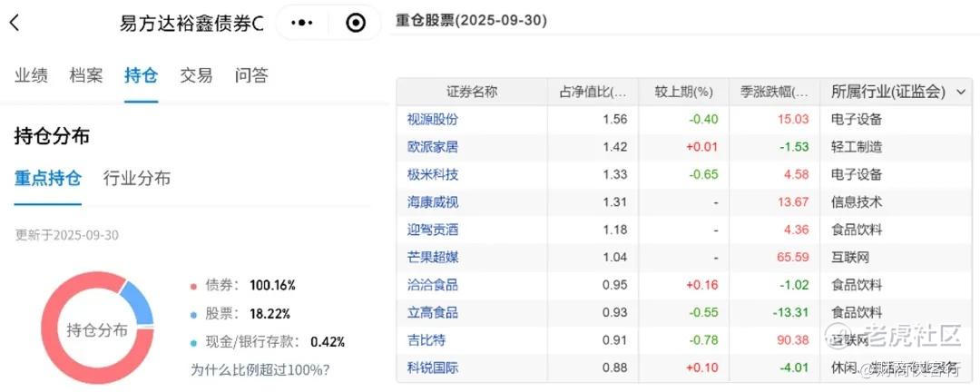The image size is (980, 392).
Task: Click the cyan 现金/银行存款 legend dot
Action: (192, 343)
